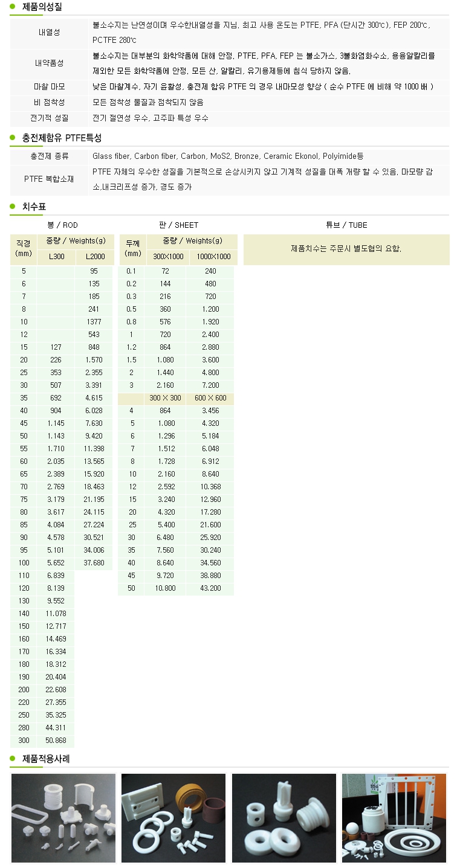This screenshot has width=460, height=868.
Task: Click the 300X1000 sheet column header
Action: (x=166, y=257)
